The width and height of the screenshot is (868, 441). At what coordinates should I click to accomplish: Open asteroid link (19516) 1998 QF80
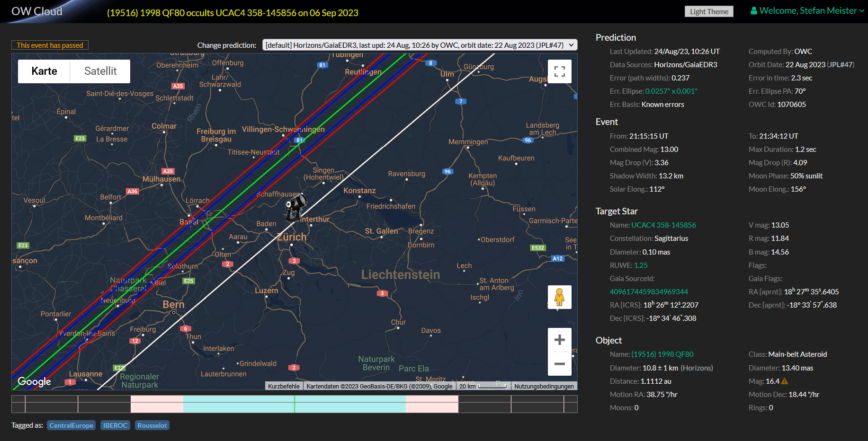662,354
